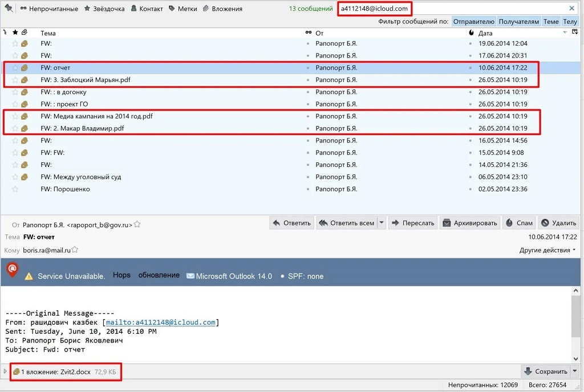Viewport: 584px width, 392px height.
Task: Click the column picker icon in header
Action: [x=575, y=33]
